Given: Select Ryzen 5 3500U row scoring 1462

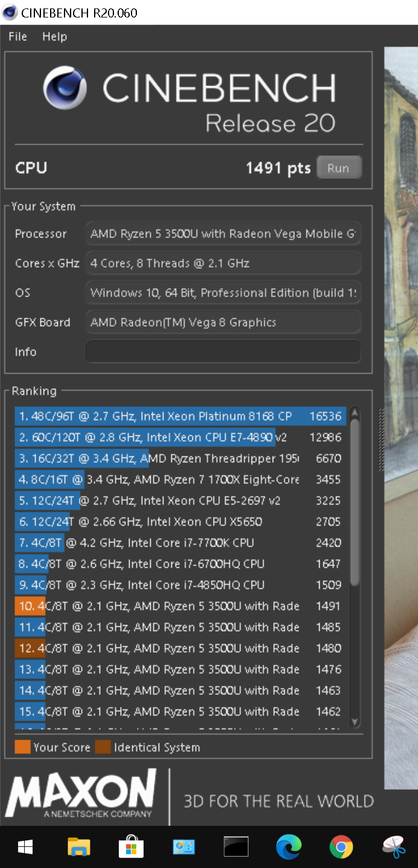Looking at the screenshot, I should tap(180, 712).
